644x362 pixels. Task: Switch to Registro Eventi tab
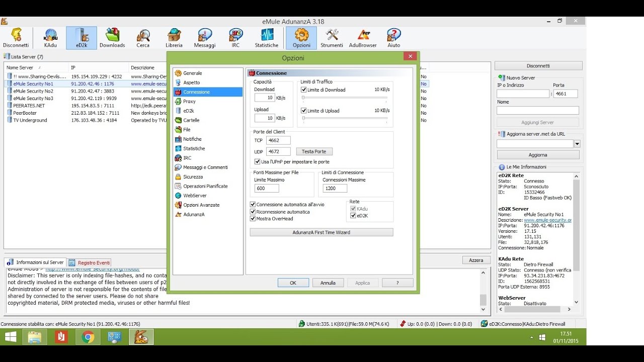point(90,262)
